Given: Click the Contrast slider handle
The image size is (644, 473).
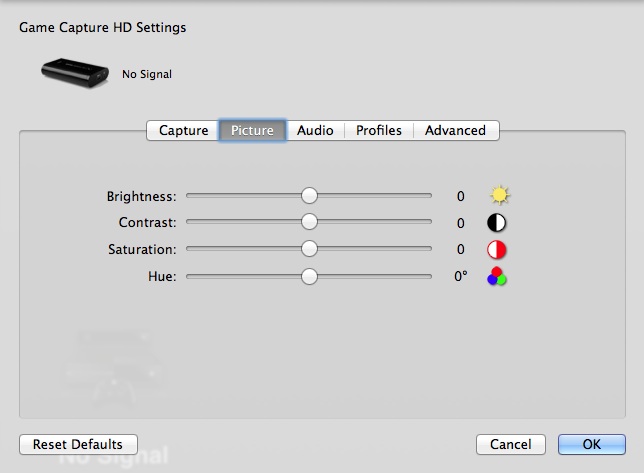Looking at the screenshot, I should tap(309, 223).
